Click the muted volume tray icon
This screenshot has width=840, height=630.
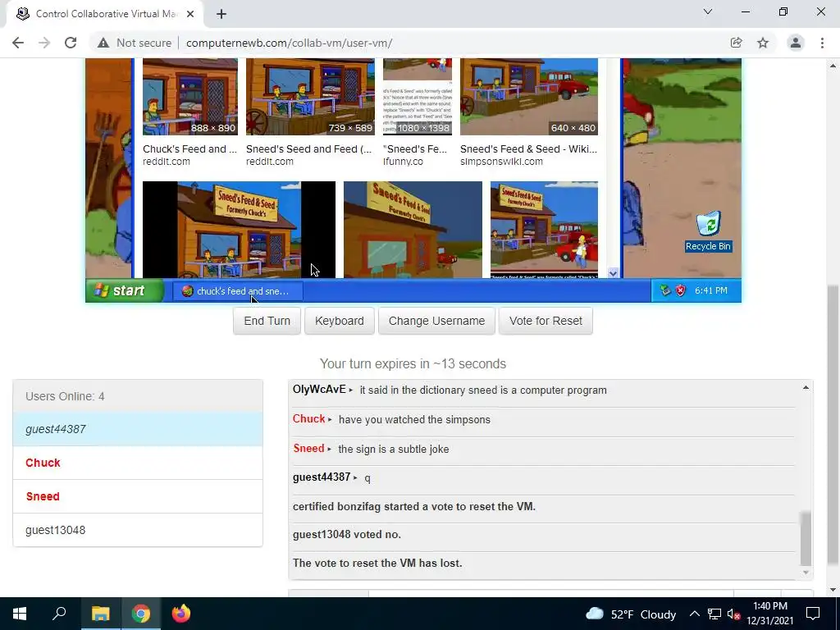tap(733, 614)
